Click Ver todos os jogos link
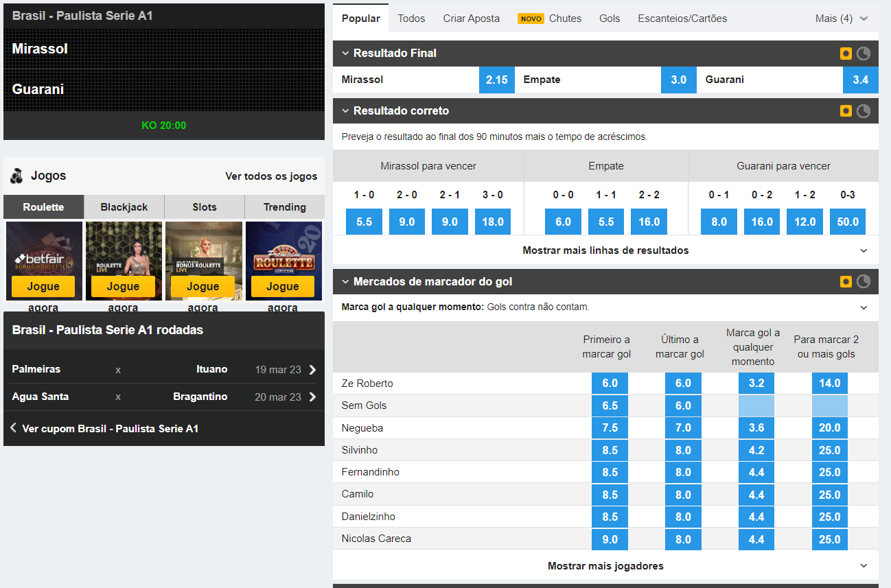This screenshot has width=891, height=588. click(271, 176)
